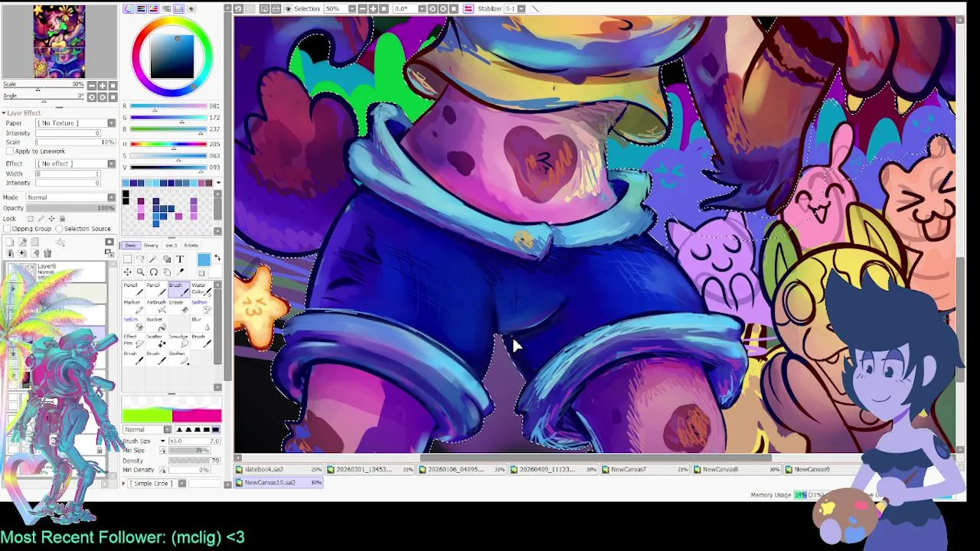Toggle show Selection eye icon
Screen dimensions: 980x551
point(289,8)
